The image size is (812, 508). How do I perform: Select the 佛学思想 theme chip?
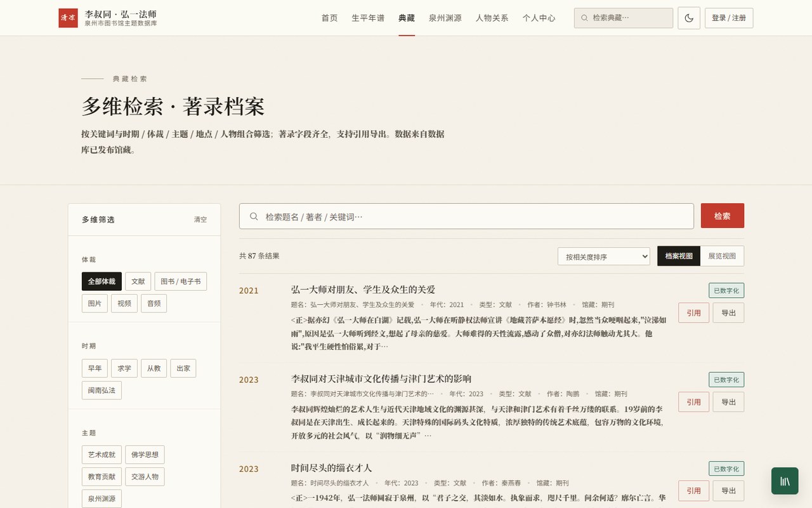145,455
